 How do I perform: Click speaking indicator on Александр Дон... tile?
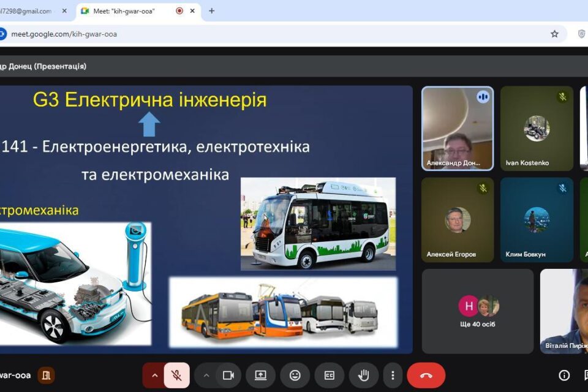click(x=483, y=97)
